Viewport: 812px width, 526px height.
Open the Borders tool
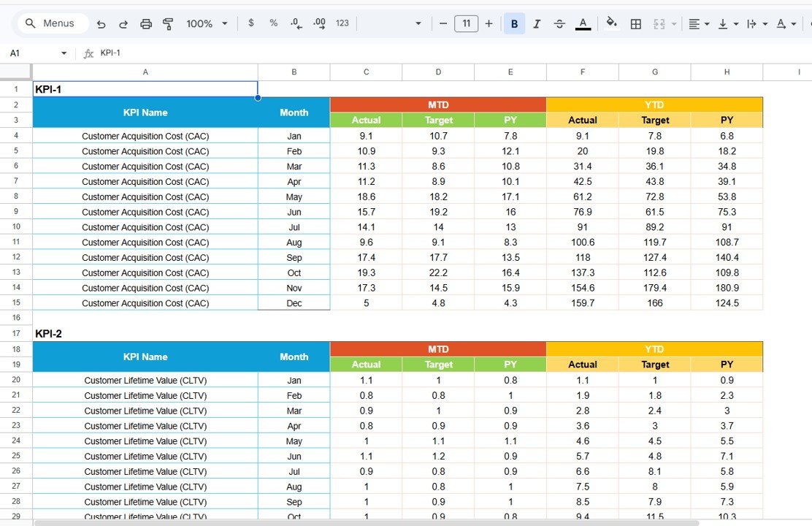coord(635,23)
